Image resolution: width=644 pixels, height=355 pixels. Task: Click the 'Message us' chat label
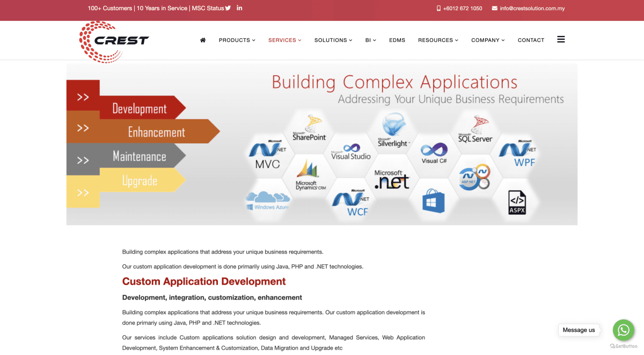579,330
